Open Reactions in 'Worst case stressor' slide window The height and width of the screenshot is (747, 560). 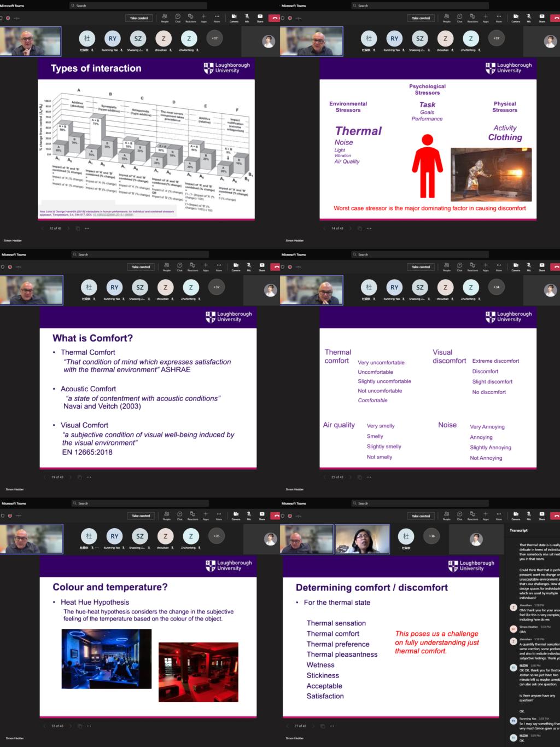[x=473, y=18]
